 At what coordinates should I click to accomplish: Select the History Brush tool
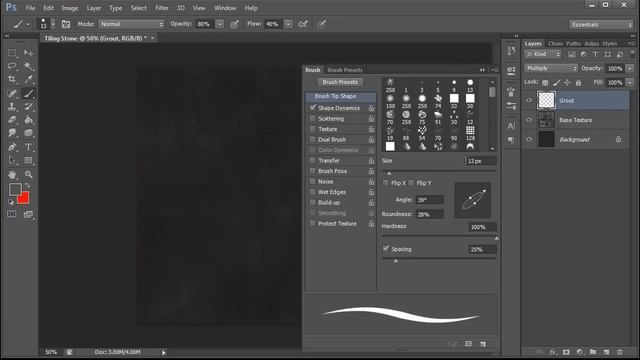(x=28, y=107)
